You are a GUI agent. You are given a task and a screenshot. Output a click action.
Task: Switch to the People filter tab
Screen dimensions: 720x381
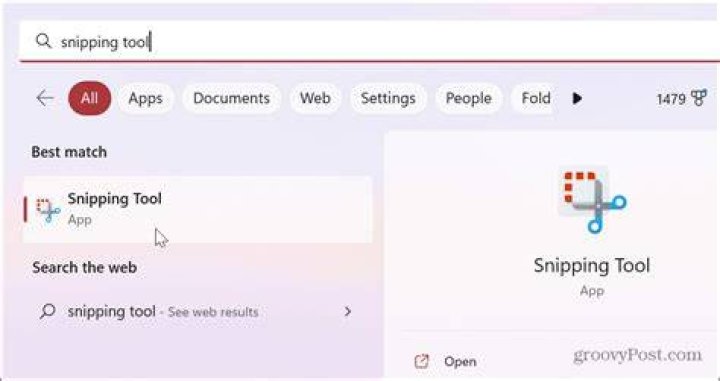tap(468, 98)
